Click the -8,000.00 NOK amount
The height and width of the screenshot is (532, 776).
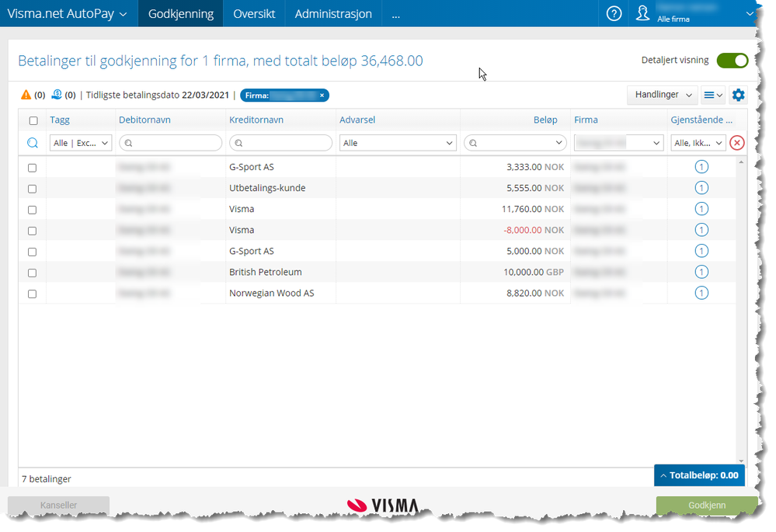[534, 230]
